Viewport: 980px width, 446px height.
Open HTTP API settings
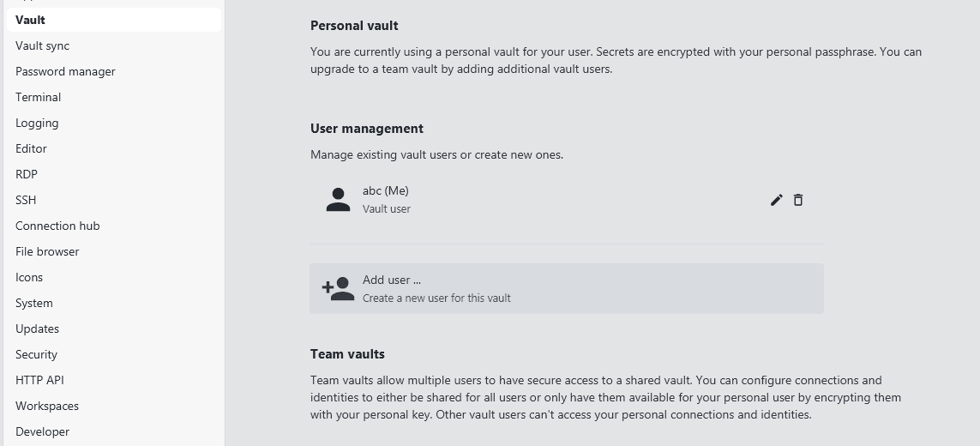tap(39, 380)
